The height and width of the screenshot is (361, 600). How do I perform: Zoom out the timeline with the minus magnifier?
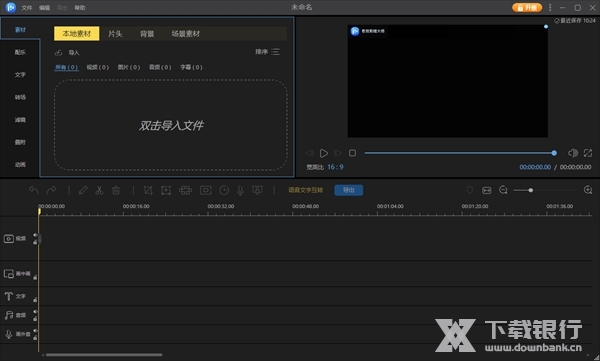[x=503, y=190]
